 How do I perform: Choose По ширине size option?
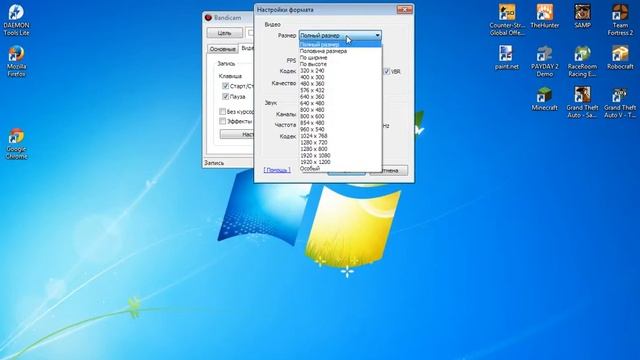[340, 58]
